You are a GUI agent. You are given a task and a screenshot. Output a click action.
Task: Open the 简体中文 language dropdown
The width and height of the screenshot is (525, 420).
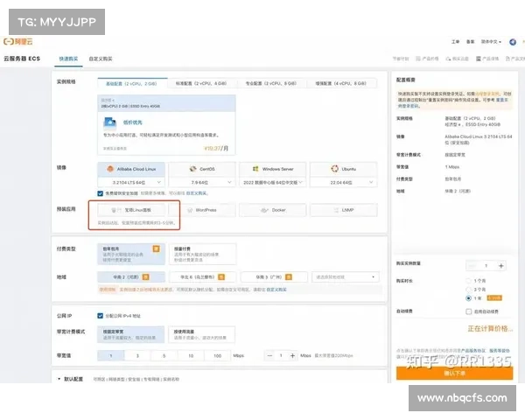[x=491, y=42]
